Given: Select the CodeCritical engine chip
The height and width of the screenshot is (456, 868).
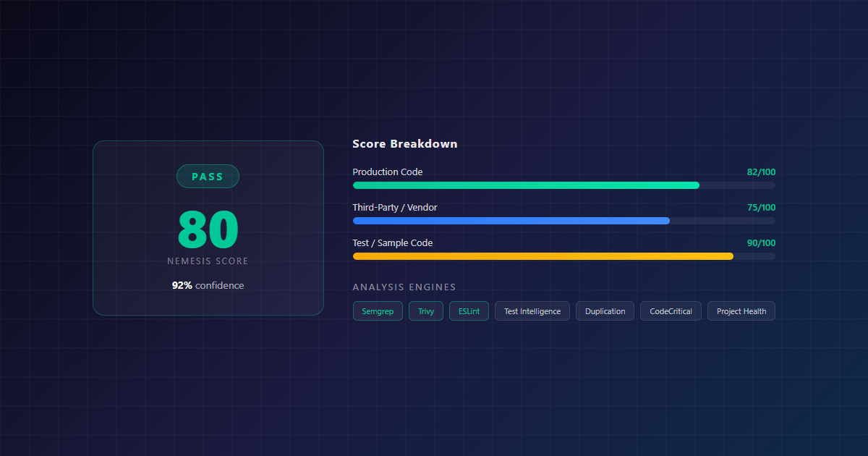Looking at the screenshot, I should [x=671, y=311].
